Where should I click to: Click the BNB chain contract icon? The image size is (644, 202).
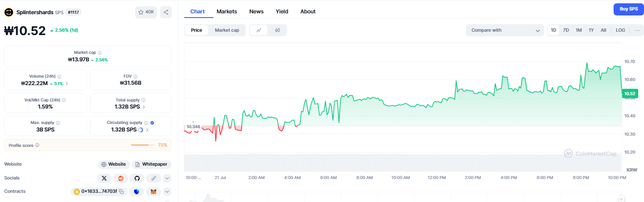pyautogui.click(x=77, y=192)
